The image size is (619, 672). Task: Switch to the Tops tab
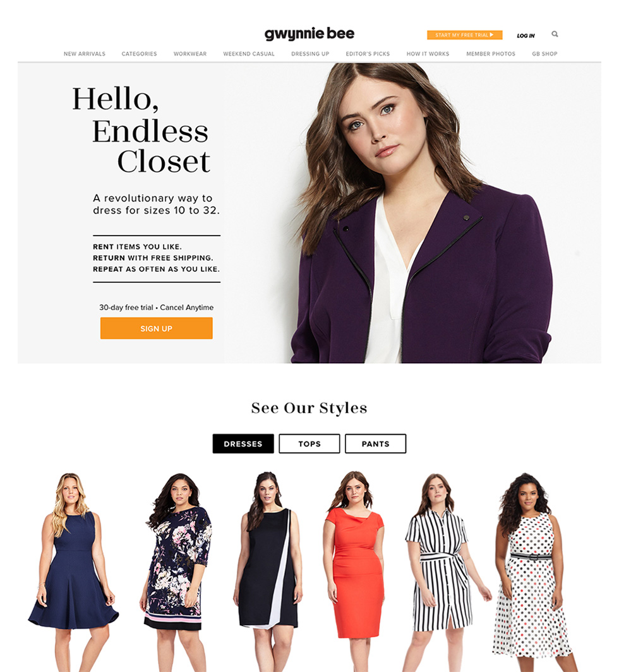[309, 443]
